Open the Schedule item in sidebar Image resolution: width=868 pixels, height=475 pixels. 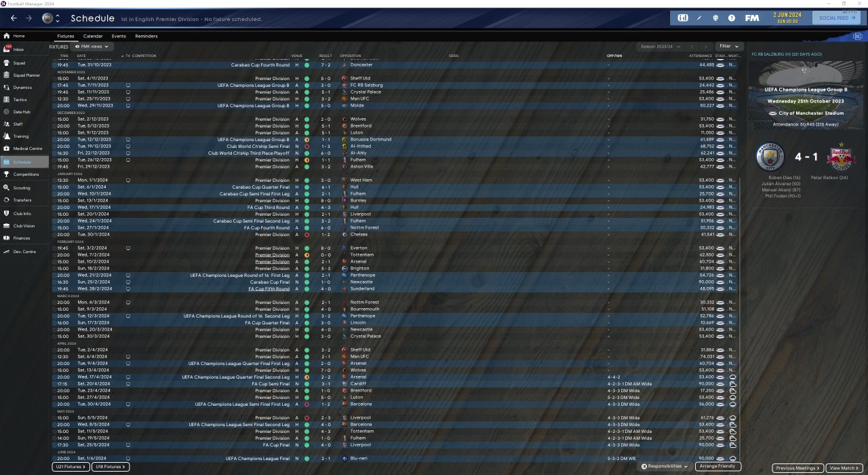pyautogui.click(x=24, y=162)
